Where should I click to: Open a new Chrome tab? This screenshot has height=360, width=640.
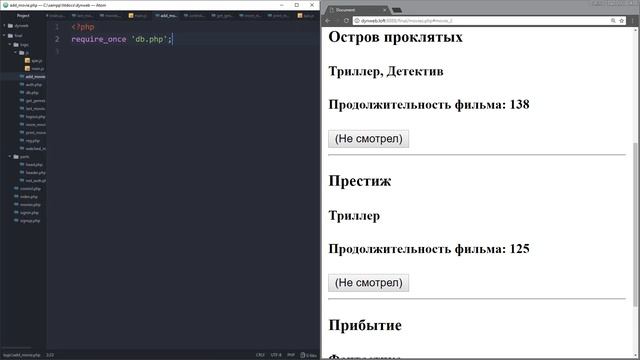tap(397, 10)
